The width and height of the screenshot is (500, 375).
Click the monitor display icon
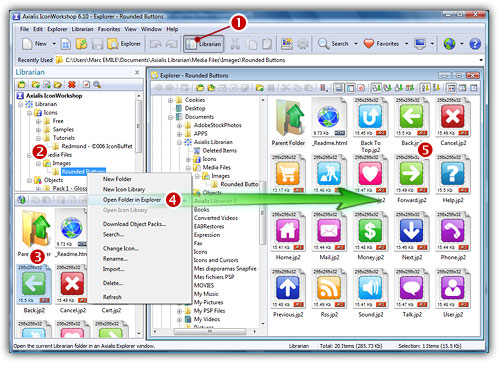[420, 44]
